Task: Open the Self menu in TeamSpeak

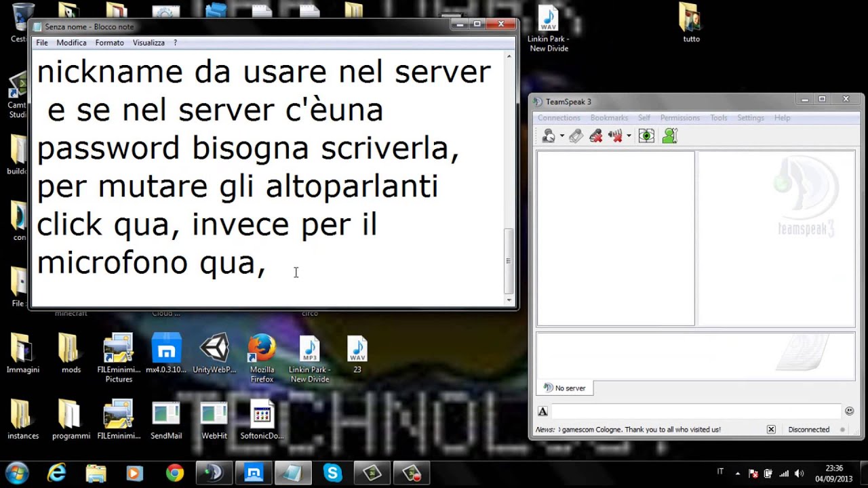Action: pyautogui.click(x=644, y=118)
